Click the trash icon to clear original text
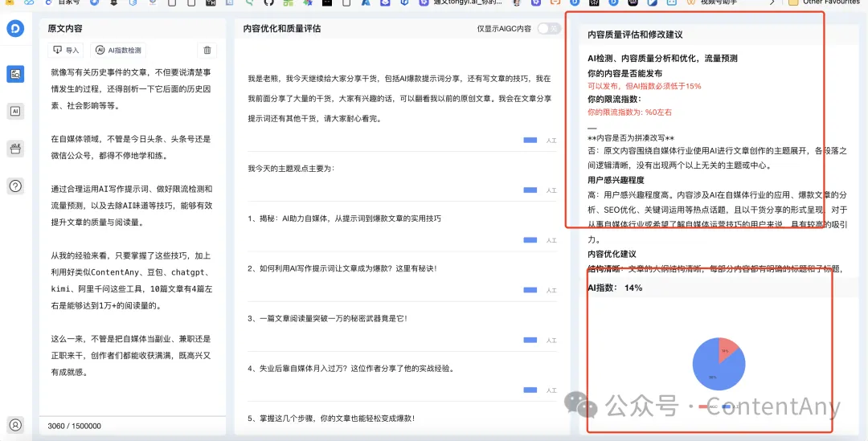Screen dimensions: 868x441 pos(207,50)
